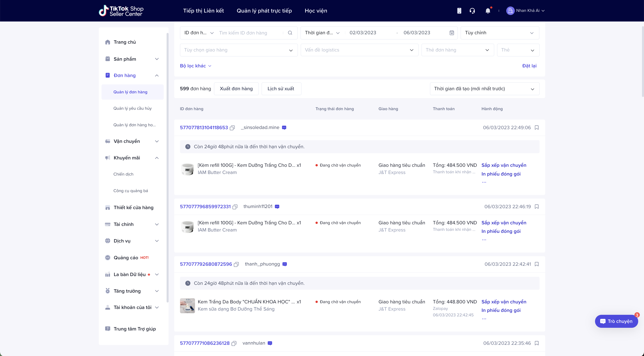Click the search magnifier icon
The height and width of the screenshot is (356, 644).
tap(290, 33)
